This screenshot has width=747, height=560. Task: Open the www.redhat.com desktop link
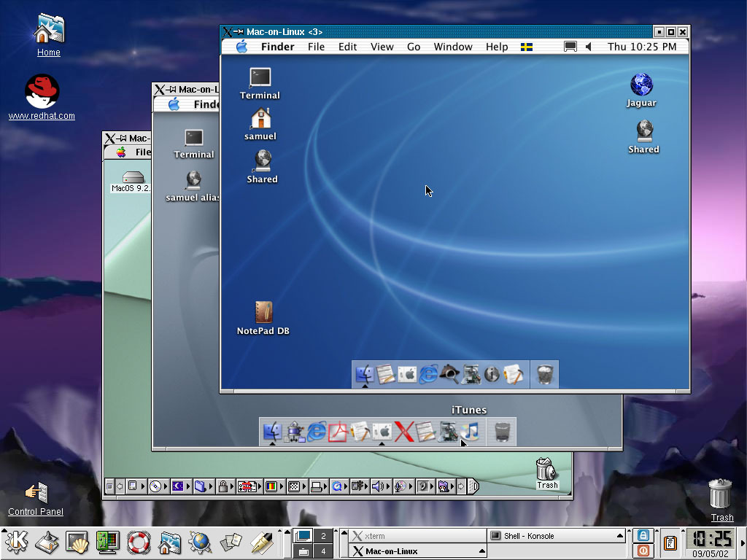[42, 97]
